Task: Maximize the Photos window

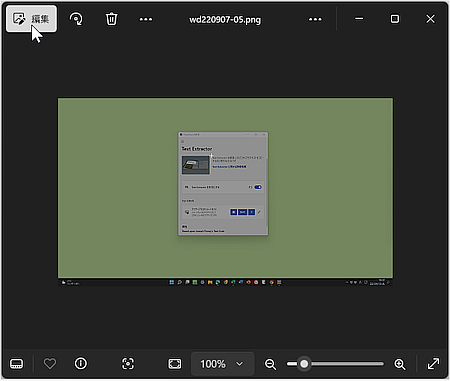Action: pyautogui.click(x=395, y=19)
